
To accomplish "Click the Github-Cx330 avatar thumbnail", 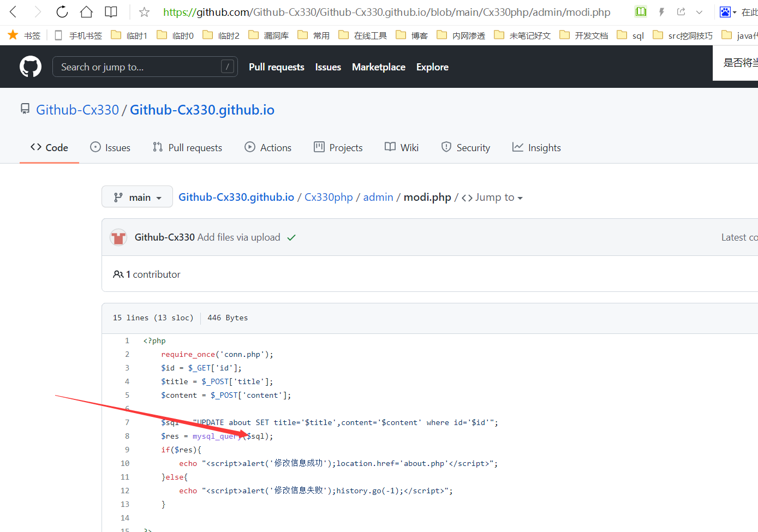I will click(118, 237).
